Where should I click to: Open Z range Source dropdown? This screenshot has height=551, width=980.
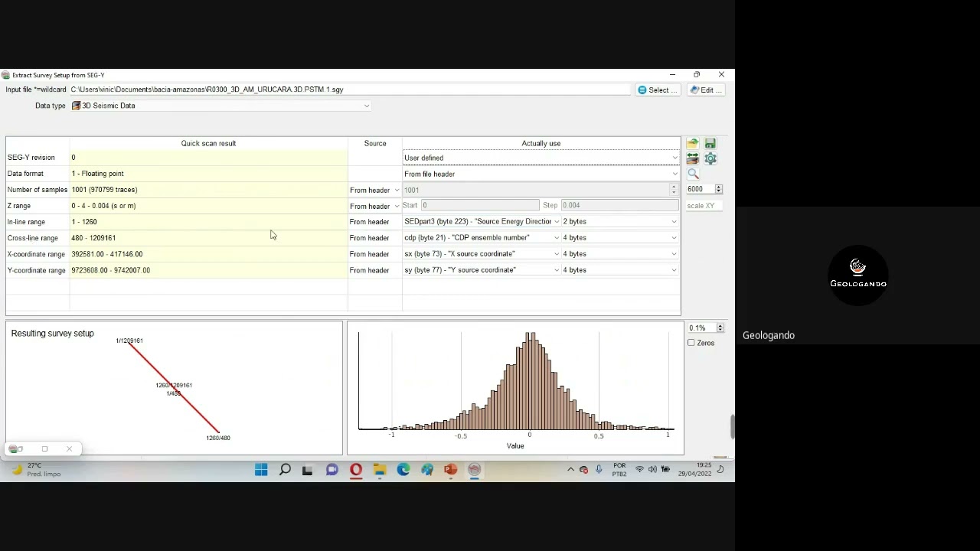(374, 206)
